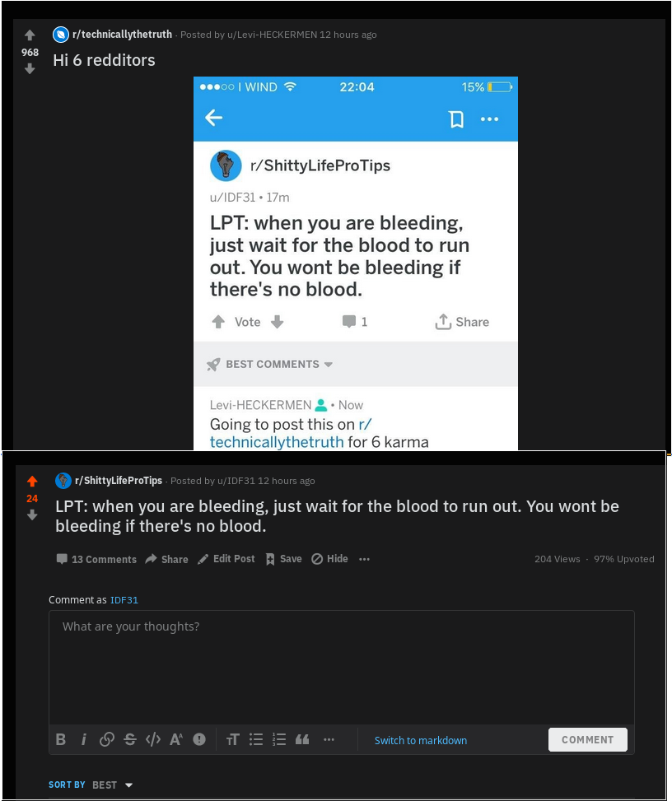Toggle italic formatting in comment editor
Viewport: 672px width, 801px height.
point(84,739)
